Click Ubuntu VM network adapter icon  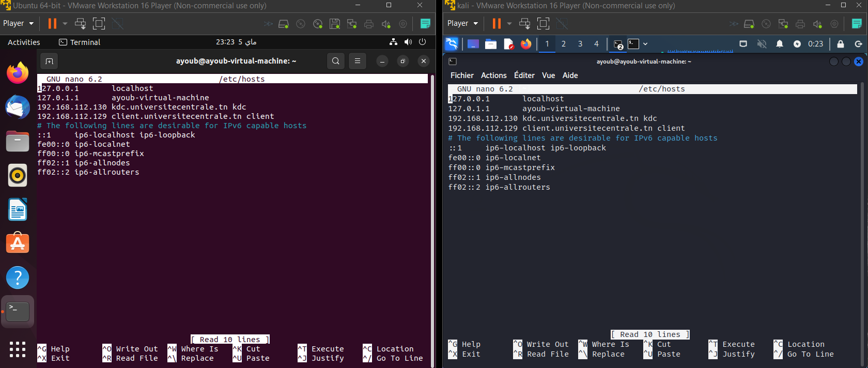[x=352, y=24]
